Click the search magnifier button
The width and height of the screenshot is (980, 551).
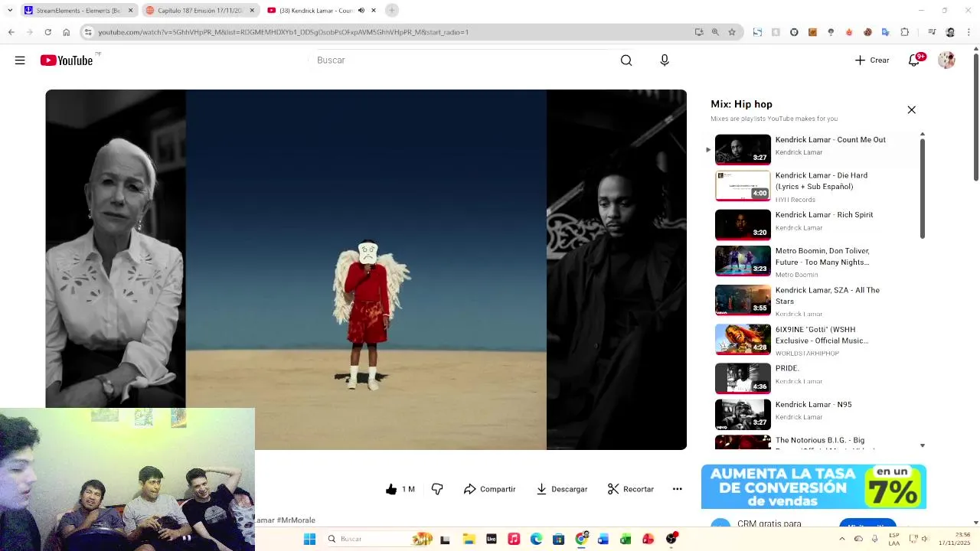[x=626, y=60]
